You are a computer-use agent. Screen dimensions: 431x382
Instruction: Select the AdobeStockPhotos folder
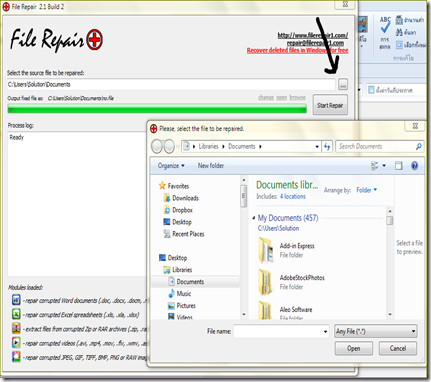291,282
